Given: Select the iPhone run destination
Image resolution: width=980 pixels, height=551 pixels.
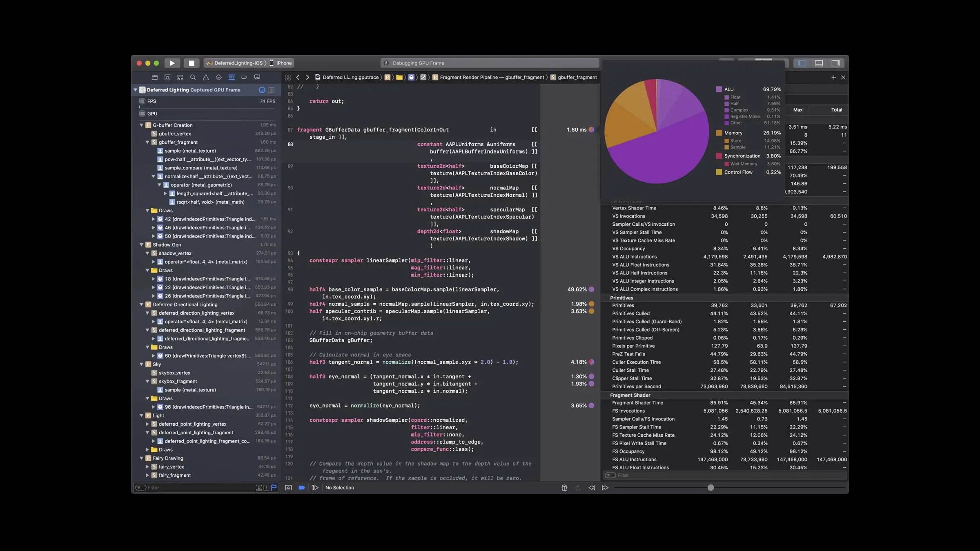Looking at the screenshot, I should (x=281, y=63).
